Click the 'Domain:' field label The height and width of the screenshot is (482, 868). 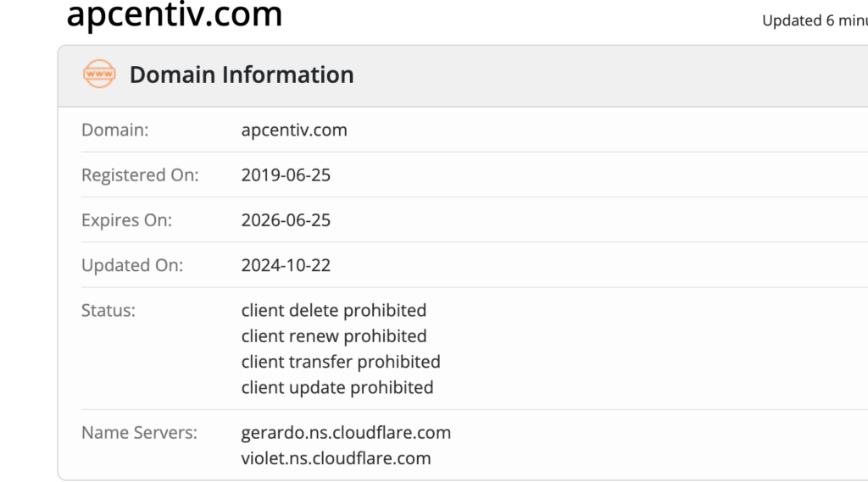[114, 130]
